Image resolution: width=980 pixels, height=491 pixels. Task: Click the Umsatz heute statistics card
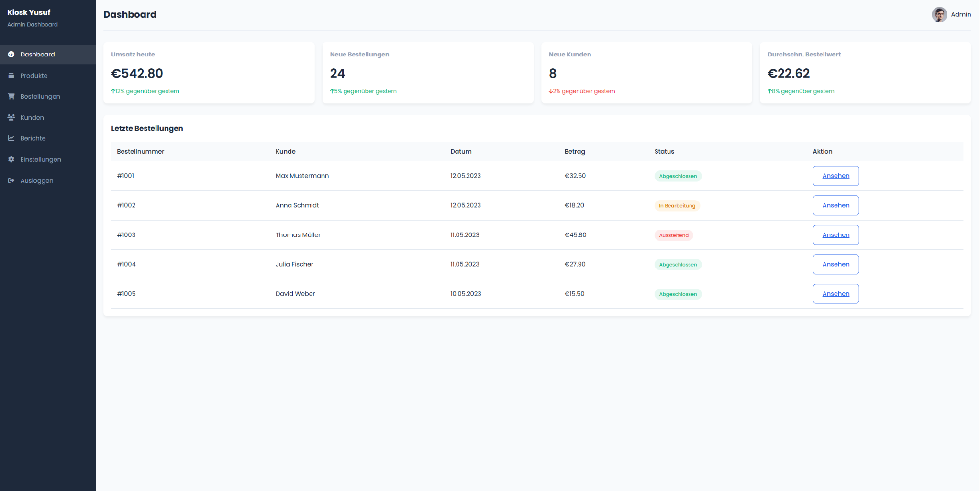(x=209, y=72)
